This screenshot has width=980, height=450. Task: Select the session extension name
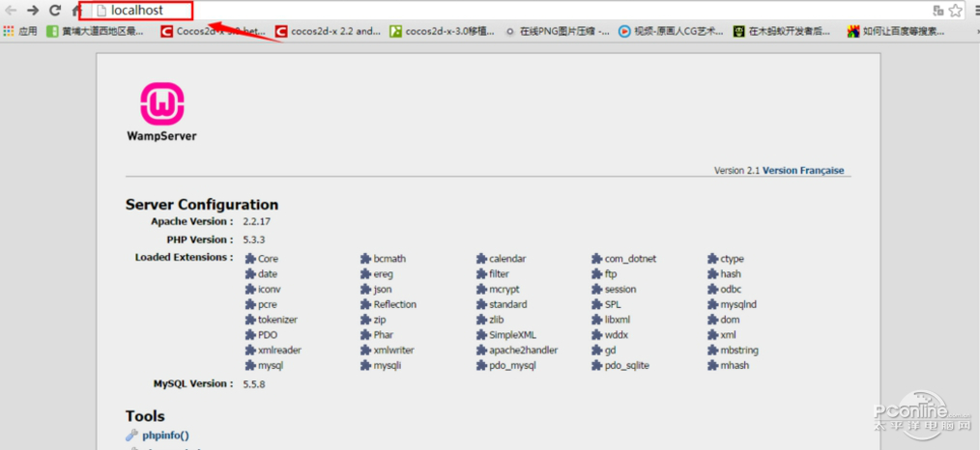tap(620, 290)
